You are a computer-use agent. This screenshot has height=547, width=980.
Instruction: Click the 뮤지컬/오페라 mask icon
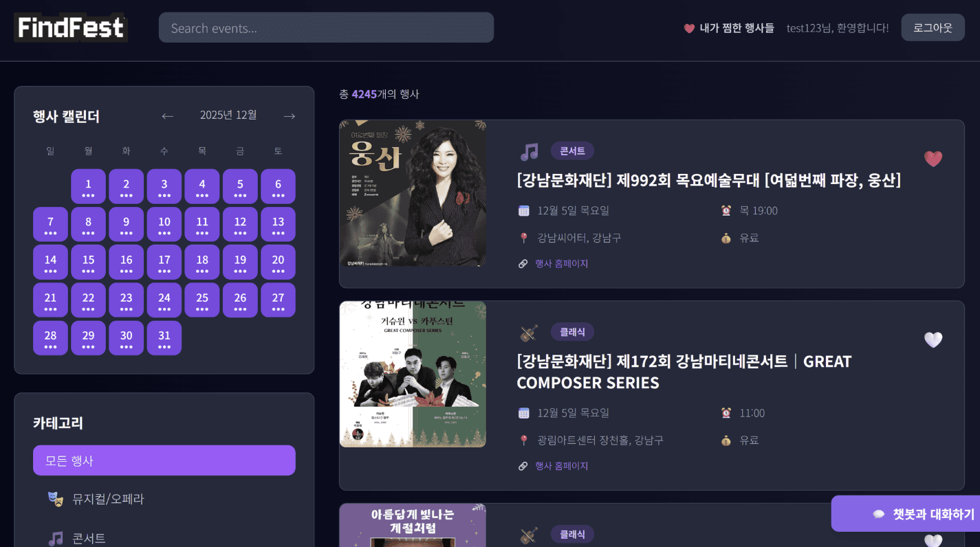click(56, 499)
